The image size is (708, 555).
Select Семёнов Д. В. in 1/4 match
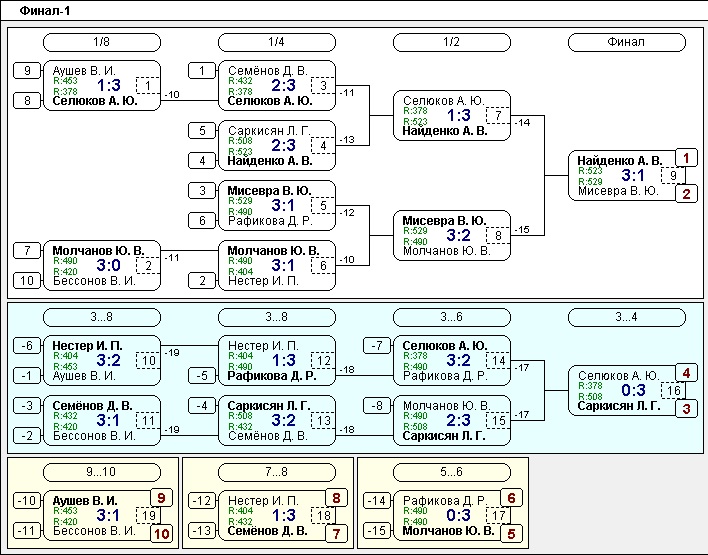(x=268, y=70)
